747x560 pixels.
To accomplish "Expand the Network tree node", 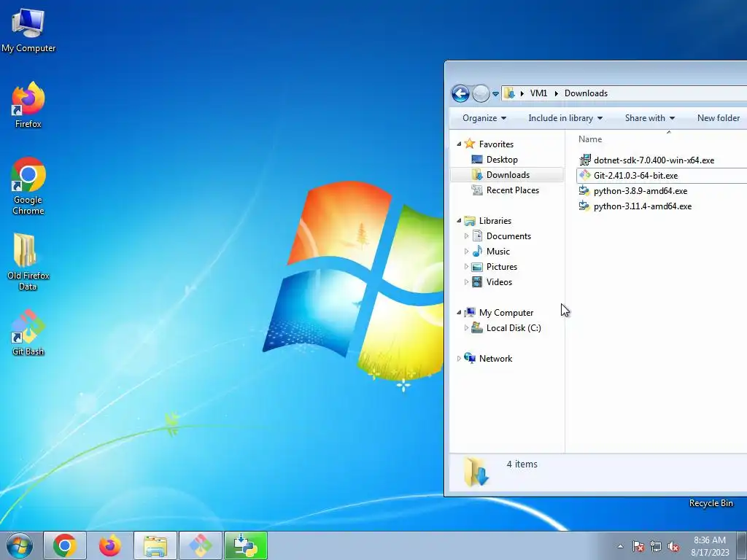I will 459,358.
